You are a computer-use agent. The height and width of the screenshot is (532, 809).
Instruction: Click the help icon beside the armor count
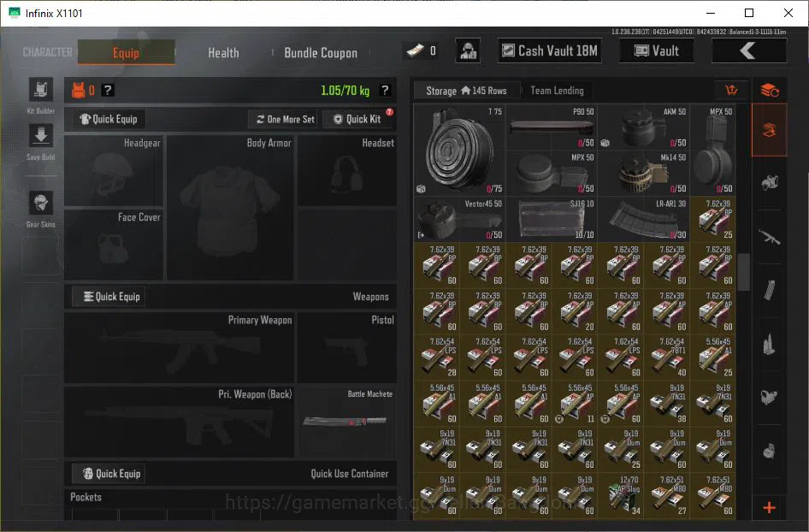[107, 91]
